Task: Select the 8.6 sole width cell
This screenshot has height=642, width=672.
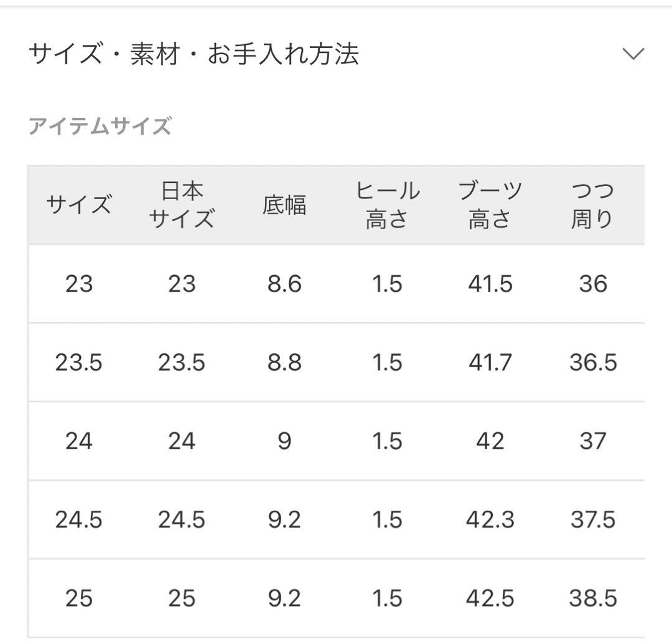Action: click(284, 284)
